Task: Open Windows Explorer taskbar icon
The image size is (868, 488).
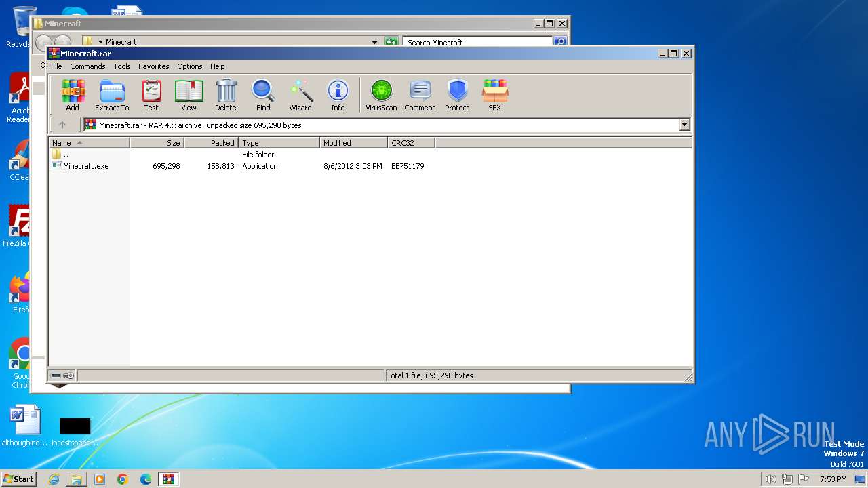Action: pyautogui.click(x=77, y=479)
